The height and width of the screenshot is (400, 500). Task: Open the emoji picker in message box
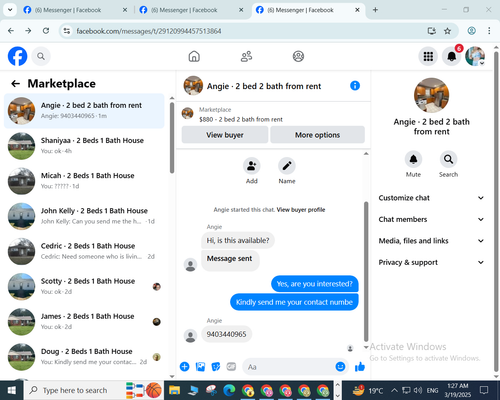[340, 367]
